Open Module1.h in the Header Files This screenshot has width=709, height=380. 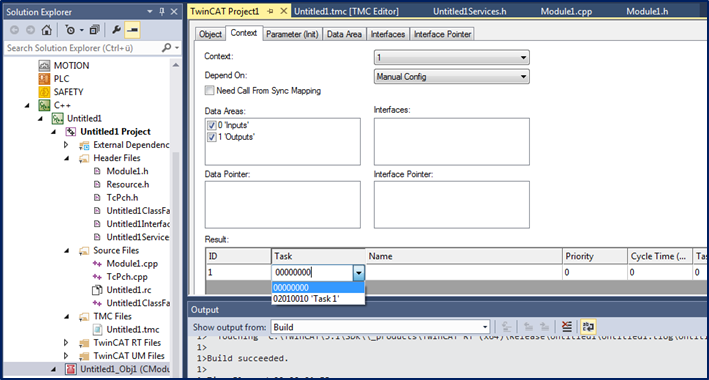pos(128,171)
